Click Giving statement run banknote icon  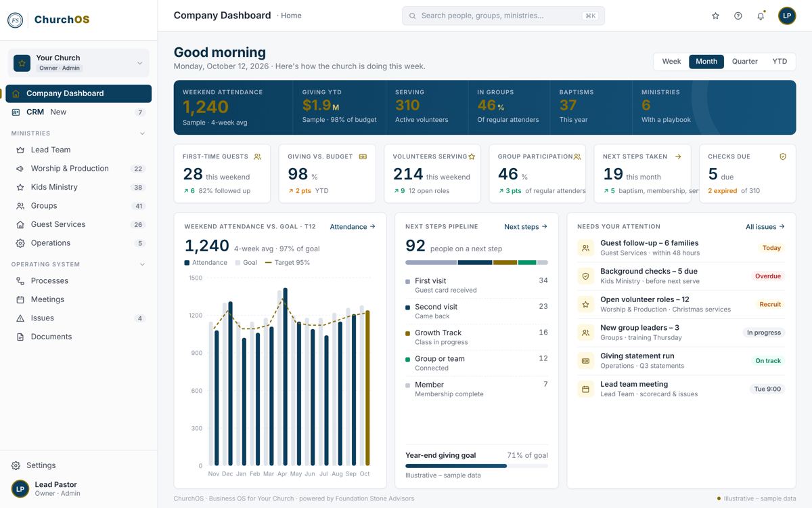point(585,361)
